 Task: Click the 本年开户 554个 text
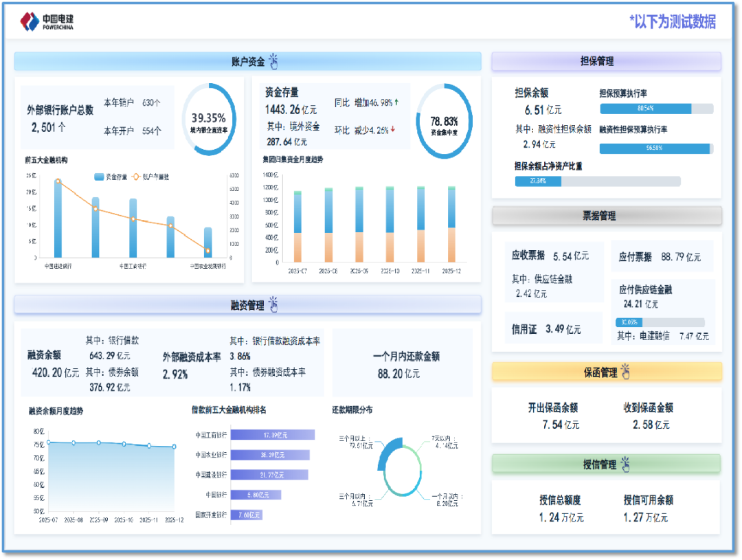tap(133, 131)
